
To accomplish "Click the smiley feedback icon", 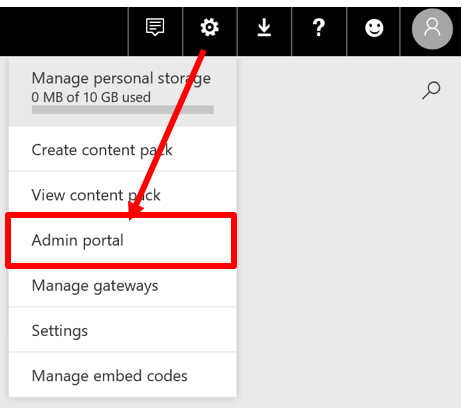I will coord(374,28).
